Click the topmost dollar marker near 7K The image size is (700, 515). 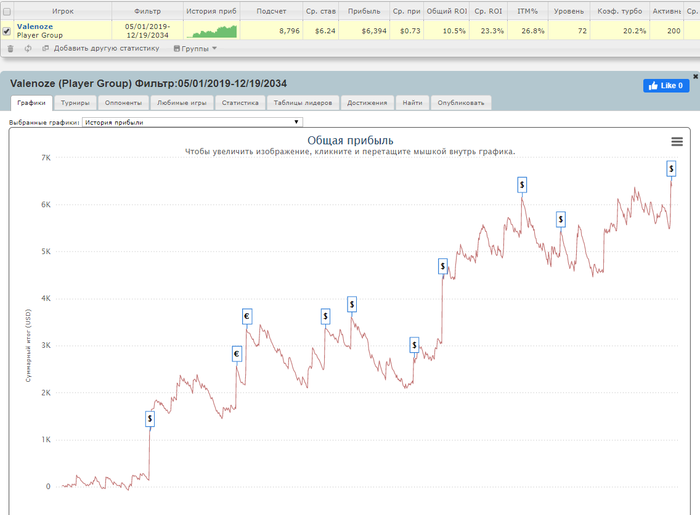pos(671,169)
